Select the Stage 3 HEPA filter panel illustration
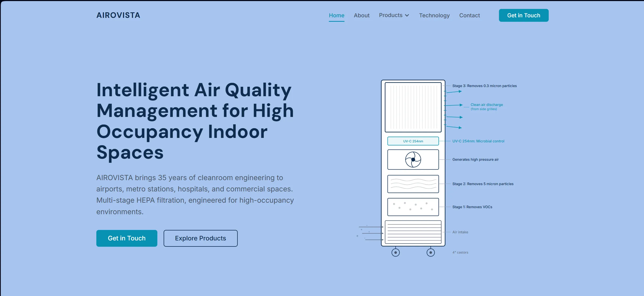This screenshot has height=296, width=644. click(x=413, y=107)
